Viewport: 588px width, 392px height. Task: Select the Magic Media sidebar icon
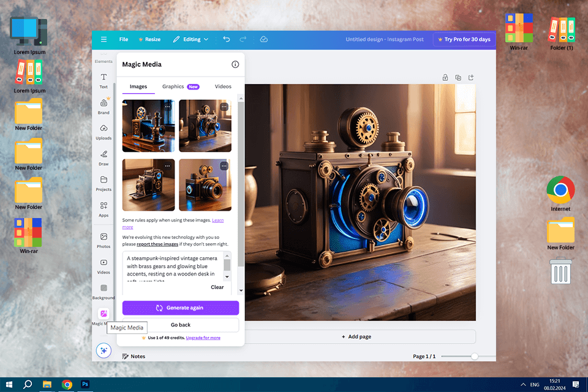coord(104,314)
